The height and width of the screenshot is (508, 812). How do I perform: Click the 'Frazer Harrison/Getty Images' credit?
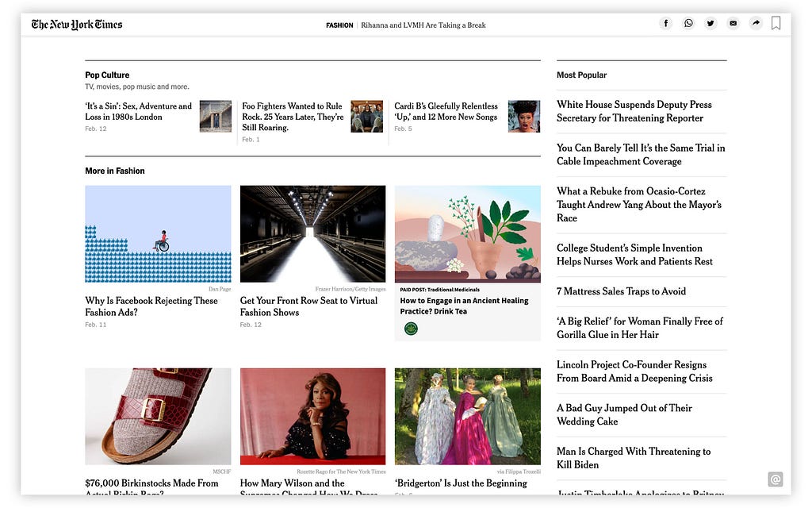click(x=350, y=289)
